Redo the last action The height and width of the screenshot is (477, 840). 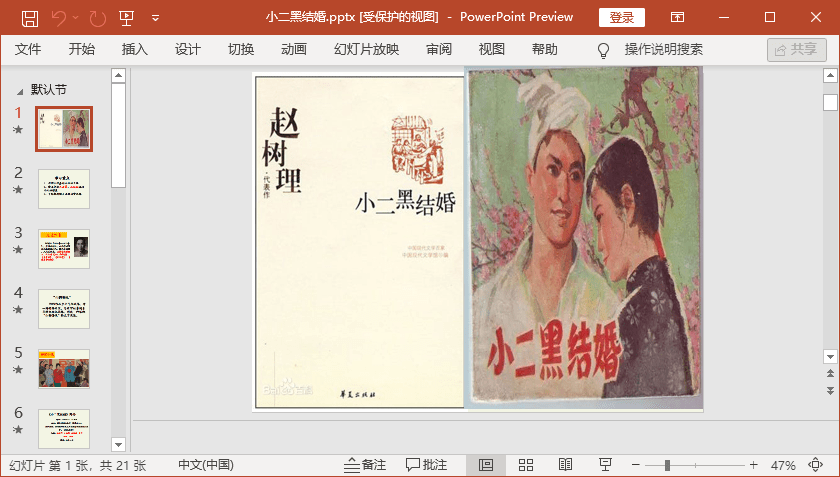[98, 18]
